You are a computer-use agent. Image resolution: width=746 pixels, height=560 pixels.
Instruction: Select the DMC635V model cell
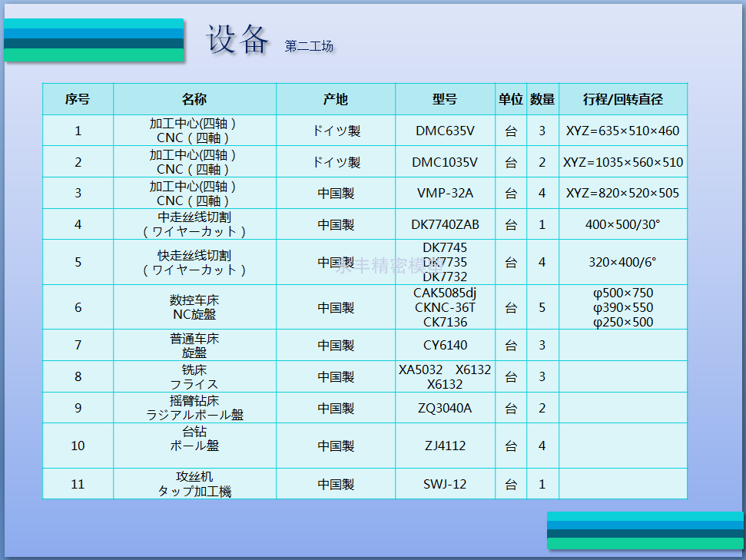[444, 131]
